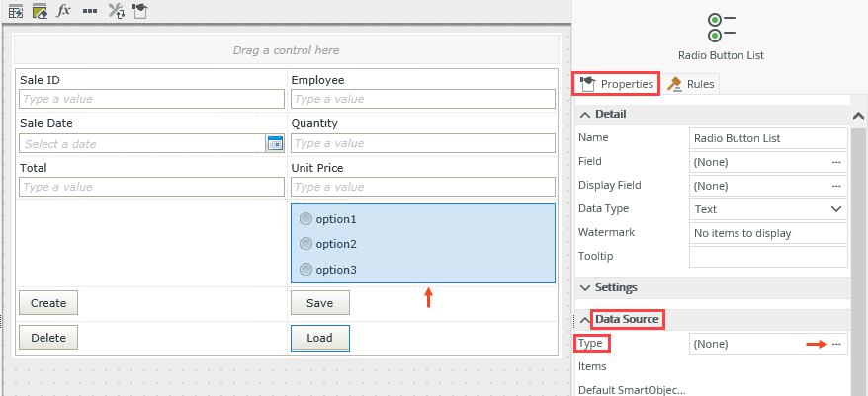
Task: Open the Sale Date calendar picker
Action: pos(275,143)
